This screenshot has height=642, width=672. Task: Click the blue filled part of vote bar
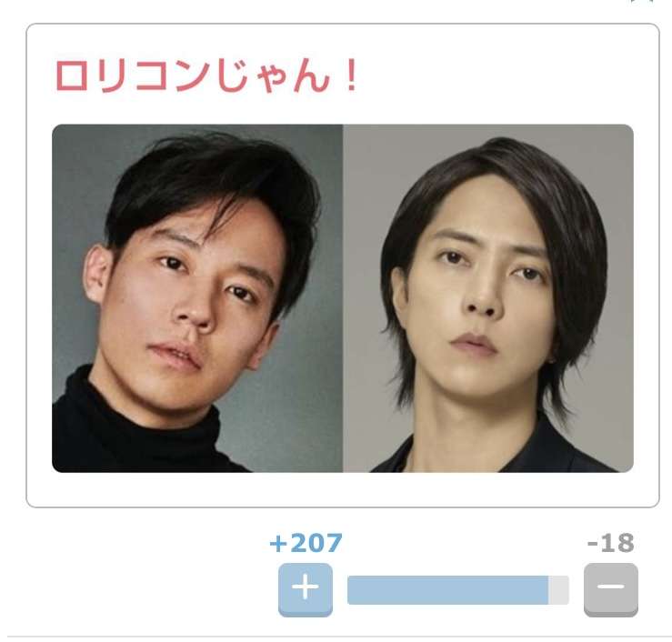(447, 590)
